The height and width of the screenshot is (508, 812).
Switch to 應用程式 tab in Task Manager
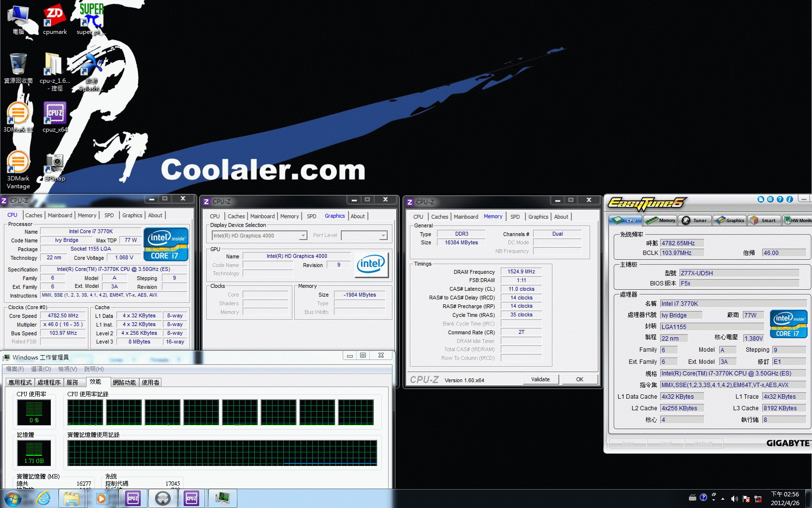[x=20, y=382]
